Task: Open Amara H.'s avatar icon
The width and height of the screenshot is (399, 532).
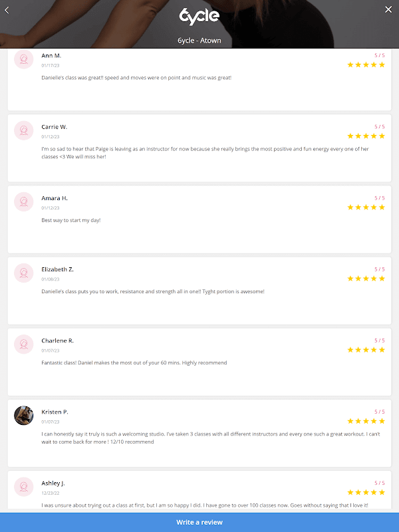Action: click(24, 201)
